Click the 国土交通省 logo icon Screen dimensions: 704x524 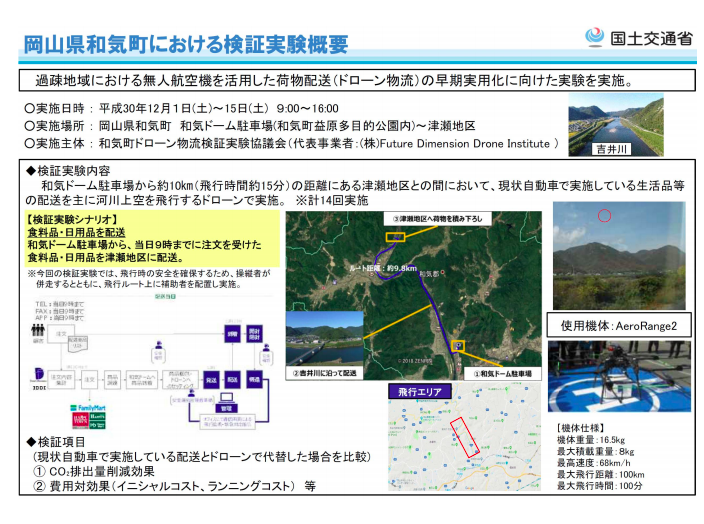point(595,37)
